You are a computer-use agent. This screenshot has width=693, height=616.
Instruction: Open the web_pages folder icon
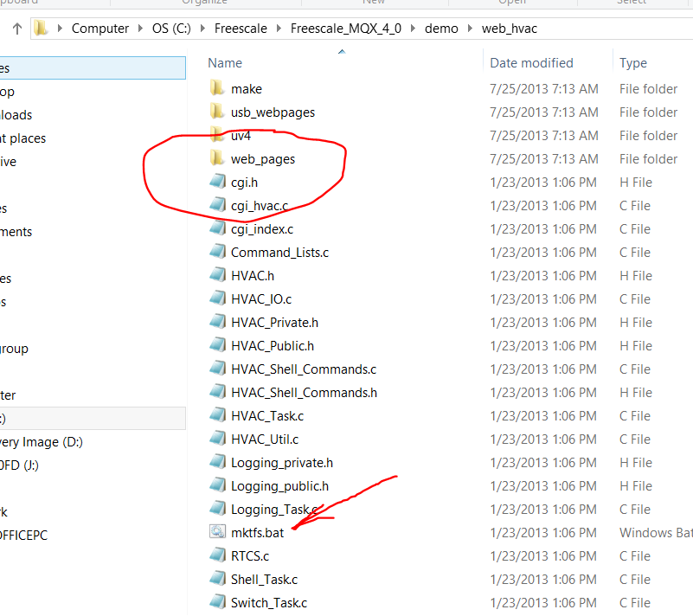(x=217, y=158)
